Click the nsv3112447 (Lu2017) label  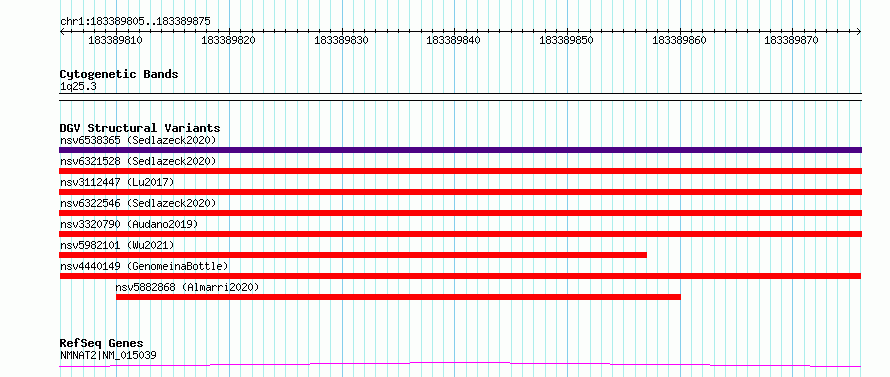pos(117,182)
